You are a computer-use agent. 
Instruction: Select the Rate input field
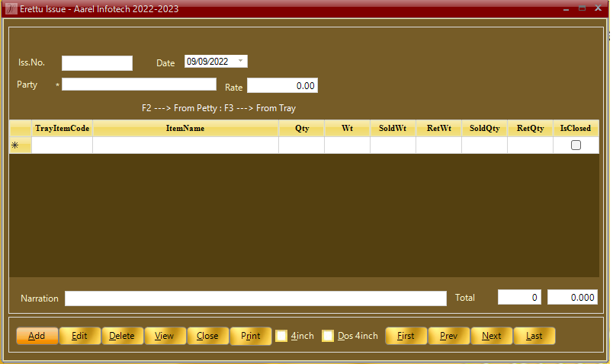pos(282,86)
